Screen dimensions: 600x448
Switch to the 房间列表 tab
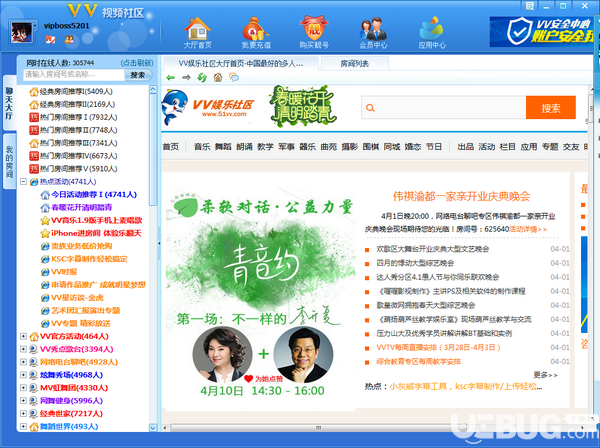355,64
